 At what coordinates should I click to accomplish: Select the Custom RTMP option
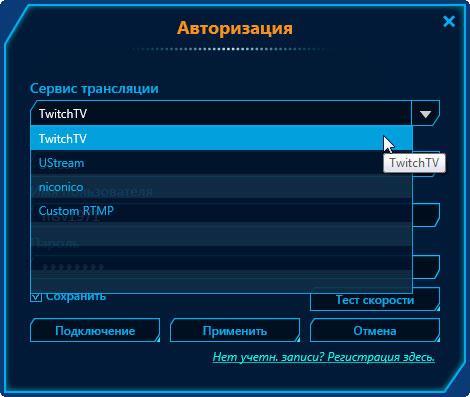[221, 211]
